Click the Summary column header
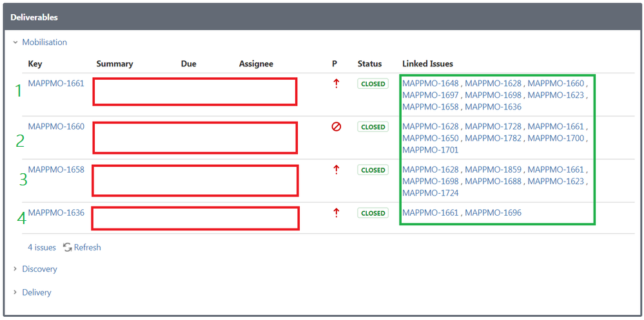This screenshot has height=320, width=644. [x=115, y=64]
